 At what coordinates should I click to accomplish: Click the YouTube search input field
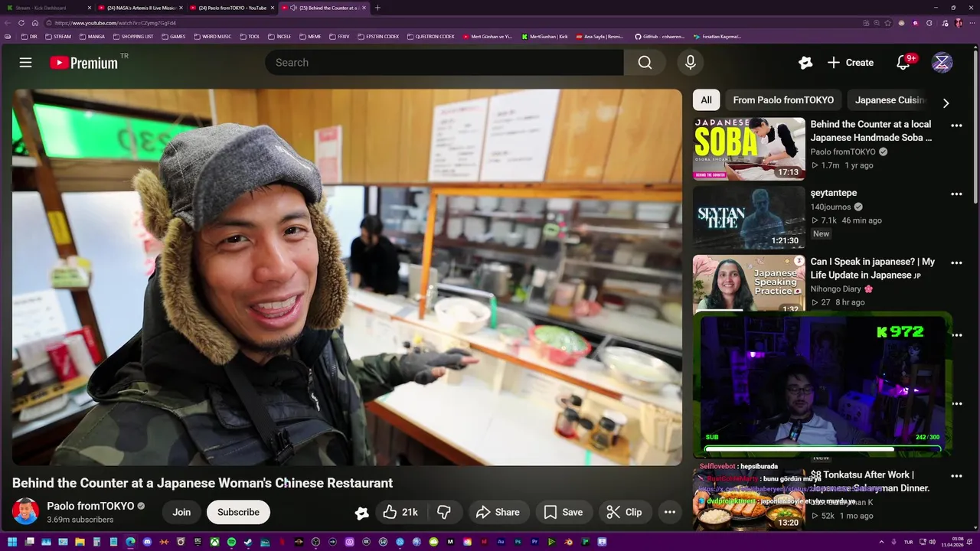444,63
